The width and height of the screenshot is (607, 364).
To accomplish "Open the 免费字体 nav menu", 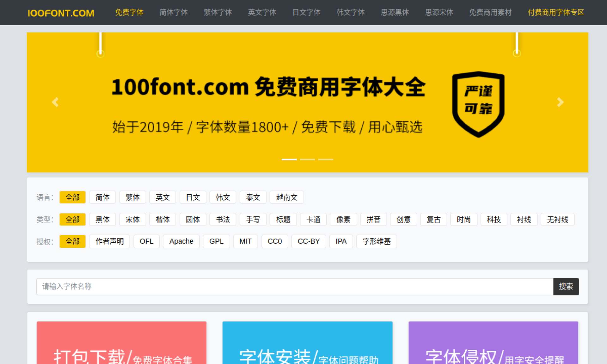I will click(129, 12).
